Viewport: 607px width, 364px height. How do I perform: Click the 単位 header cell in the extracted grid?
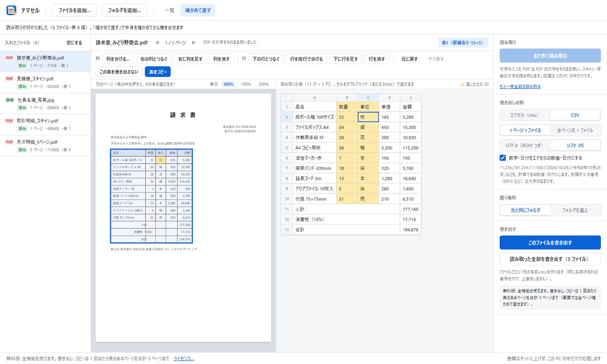[x=368, y=107]
